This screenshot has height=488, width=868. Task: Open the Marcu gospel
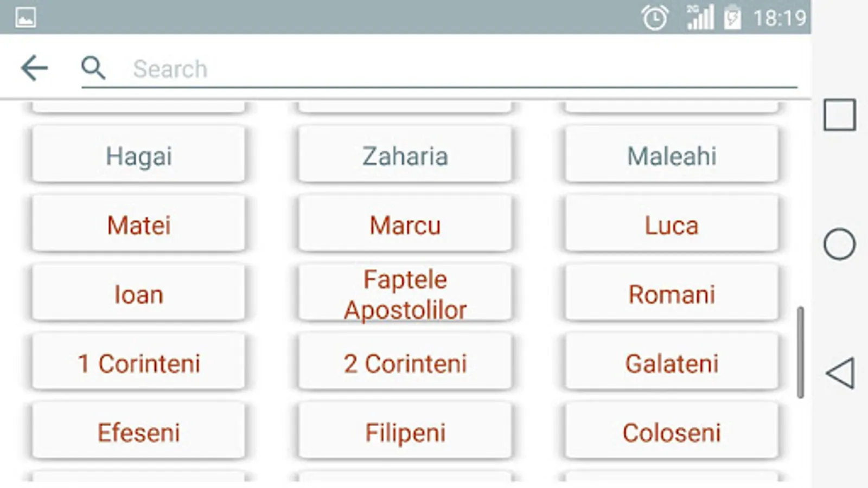pyautogui.click(x=405, y=225)
